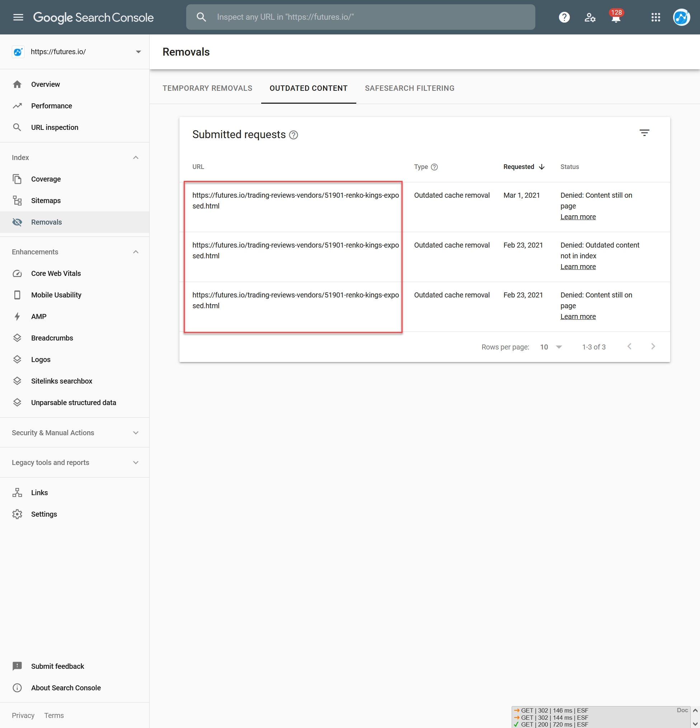Click Learn more in the last request row
Viewport: 700px width, 728px height.
[578, 316]
